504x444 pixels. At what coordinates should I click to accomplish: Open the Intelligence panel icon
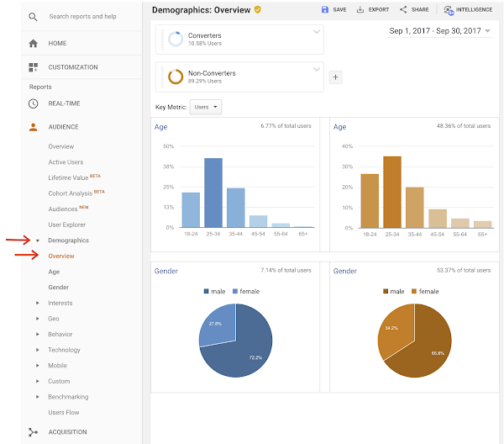(x=449, y=10)
